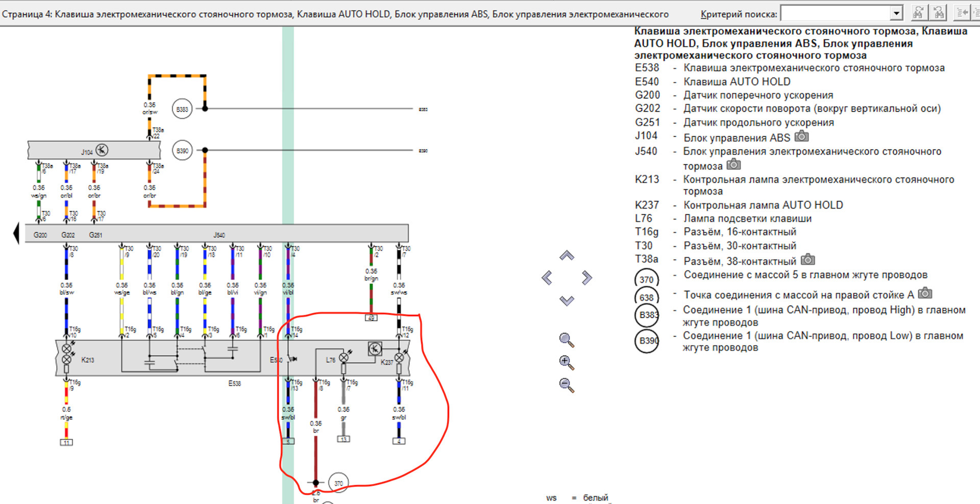This screenshot has width=980, height=504.
Task: Click the E538 label under the switch block
Action: tap(234, 384)
